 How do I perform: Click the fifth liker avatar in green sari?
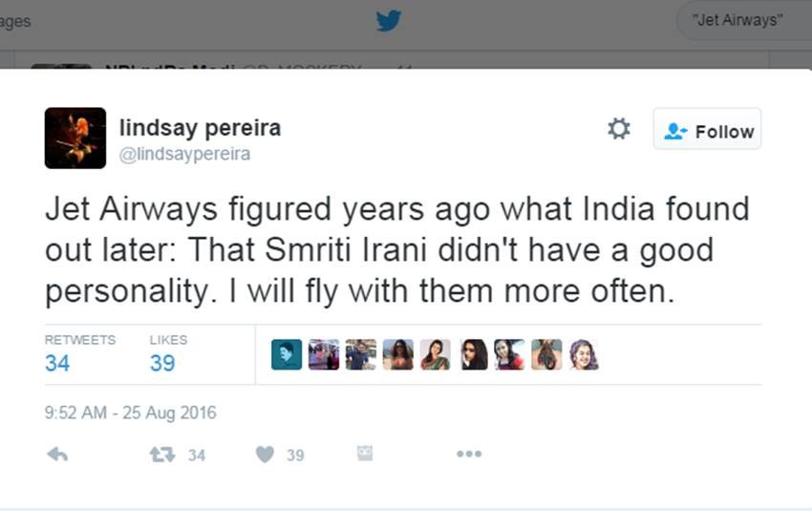pyautogui.click(x=435, y=354)
